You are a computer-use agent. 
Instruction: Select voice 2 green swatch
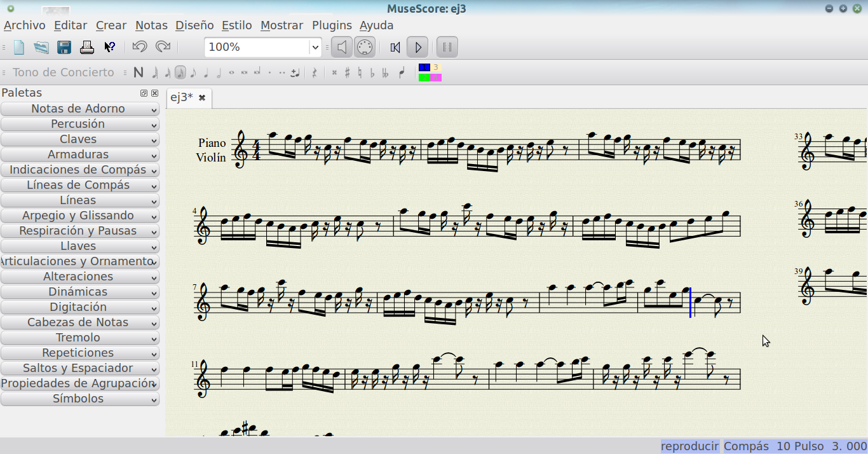tap(424, 78)
